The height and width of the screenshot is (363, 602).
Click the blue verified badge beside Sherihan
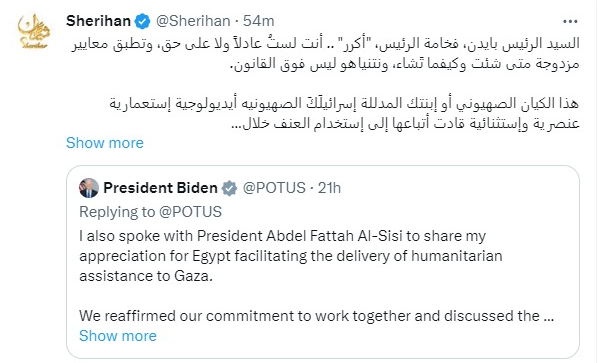click(x=142, y=21)
